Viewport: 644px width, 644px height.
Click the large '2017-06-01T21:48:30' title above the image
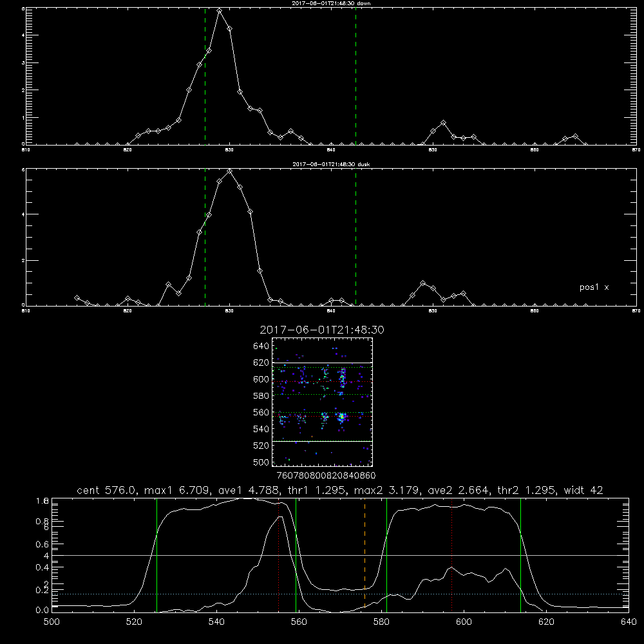coord(322,330)
